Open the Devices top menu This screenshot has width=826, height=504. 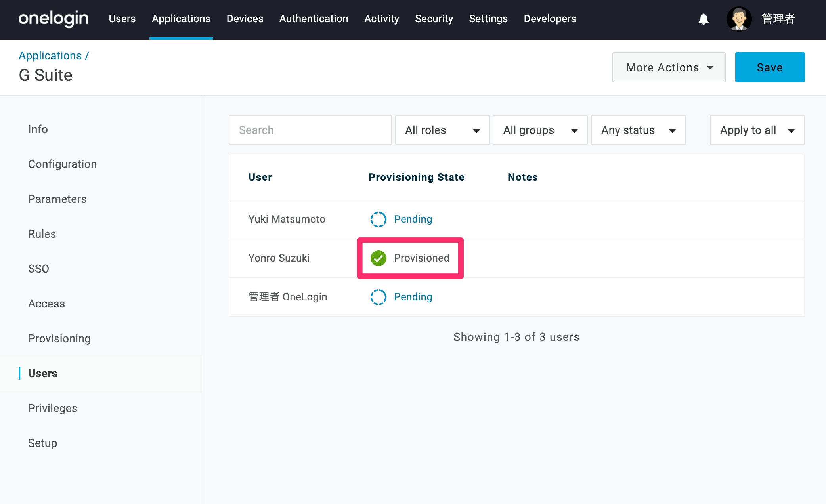(245, 19)
